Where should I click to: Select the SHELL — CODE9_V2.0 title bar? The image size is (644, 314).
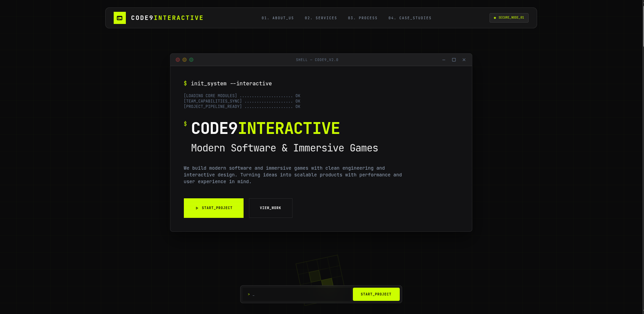(x=317, y=60)
